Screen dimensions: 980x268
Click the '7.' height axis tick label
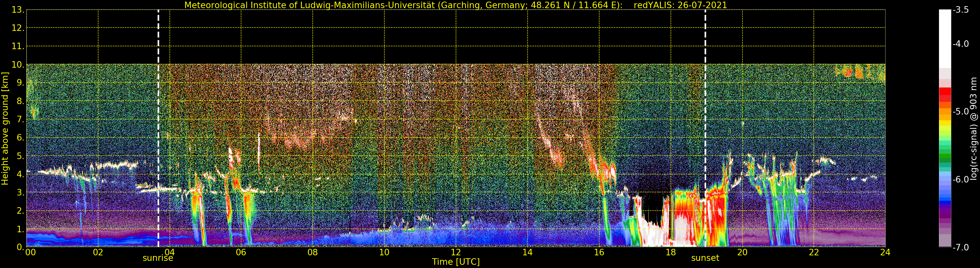21,119
